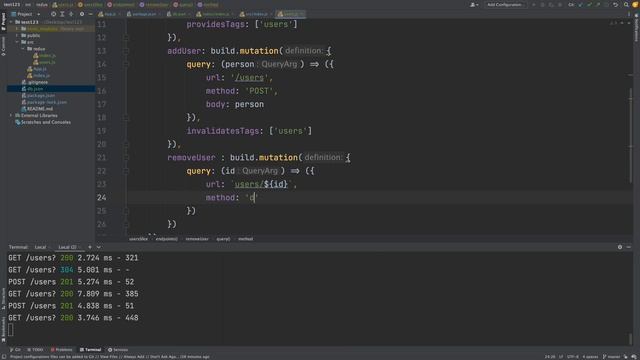Select package.json in the project tree

point(38,96)
